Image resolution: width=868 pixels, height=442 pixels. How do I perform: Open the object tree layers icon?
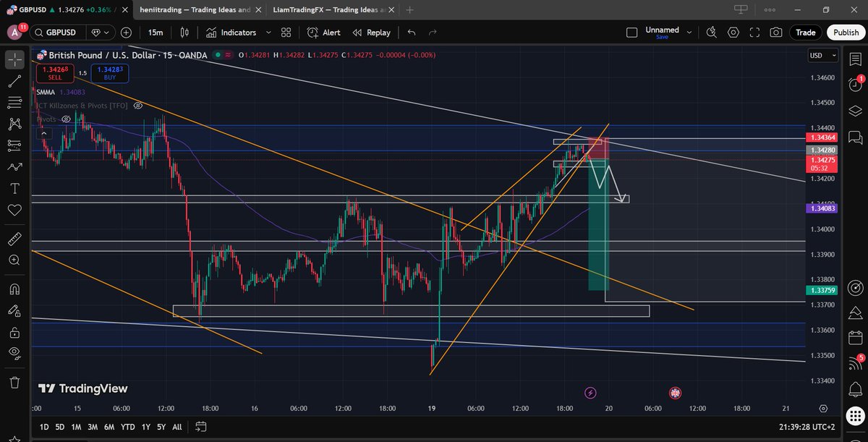855,111
